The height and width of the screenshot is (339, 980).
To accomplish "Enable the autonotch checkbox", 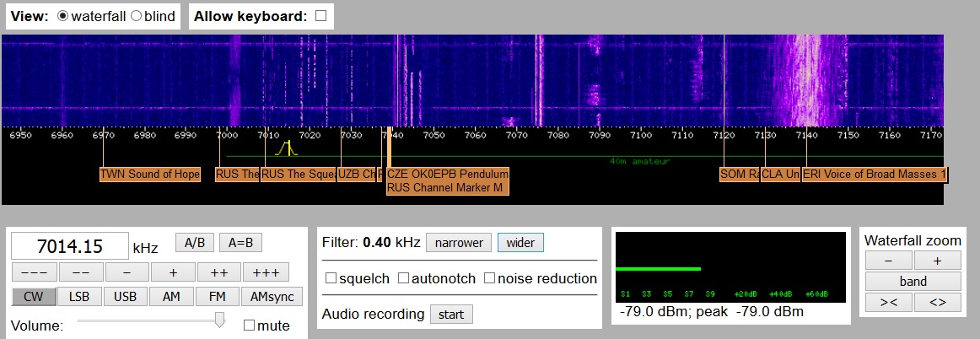I will click(x=404, y=278).
